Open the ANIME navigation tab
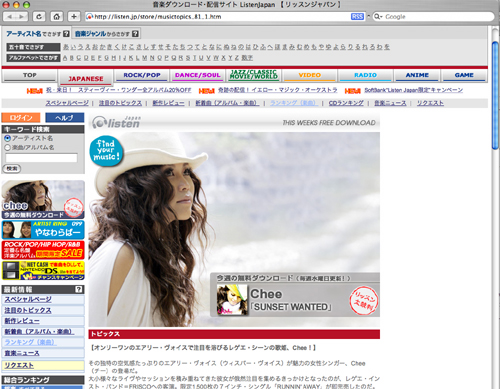The height and width of the screenshot is (389, 500). (x=417, y=75)
